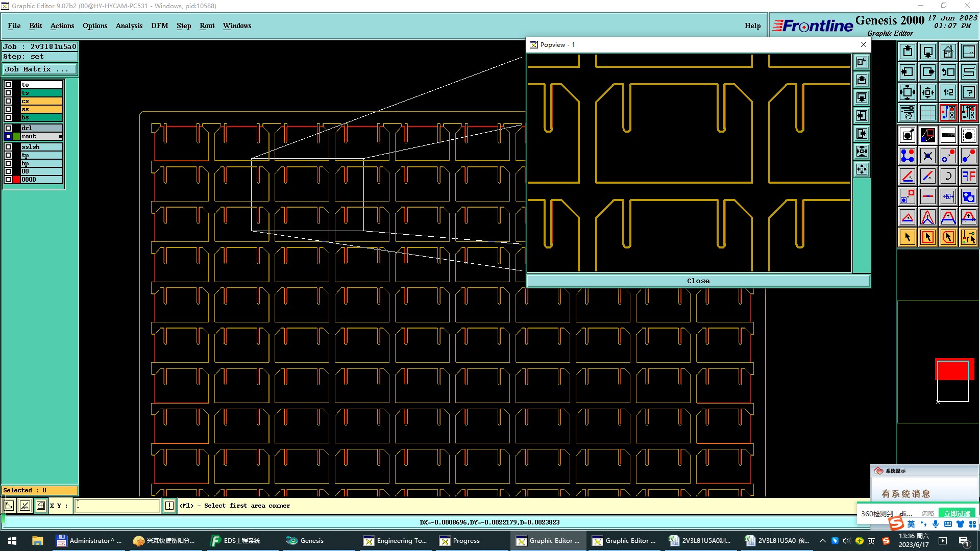Enable the drl layer checkbox

click(8, 128)
